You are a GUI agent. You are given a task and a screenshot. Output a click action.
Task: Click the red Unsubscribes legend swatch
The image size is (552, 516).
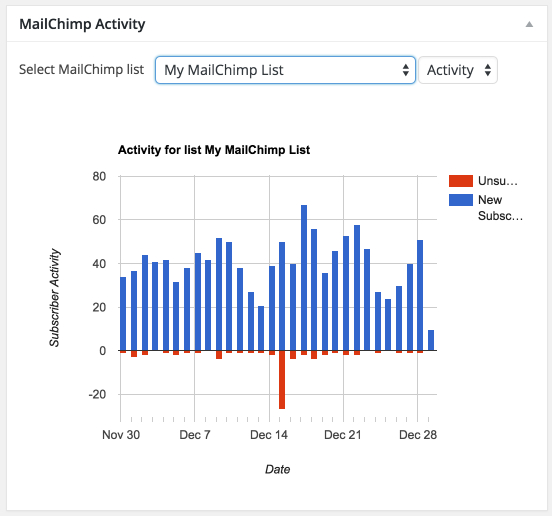point(460,181)
